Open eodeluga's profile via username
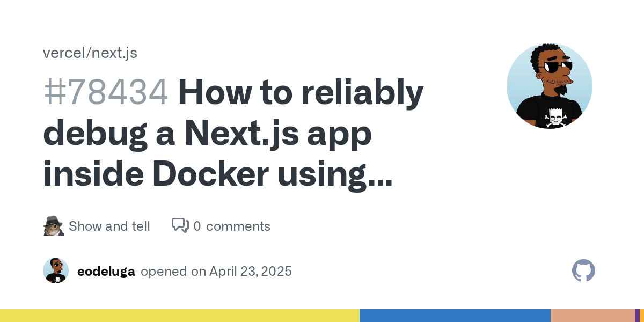The height and width of the screenshot is (322, 644). tap(106, 271)
